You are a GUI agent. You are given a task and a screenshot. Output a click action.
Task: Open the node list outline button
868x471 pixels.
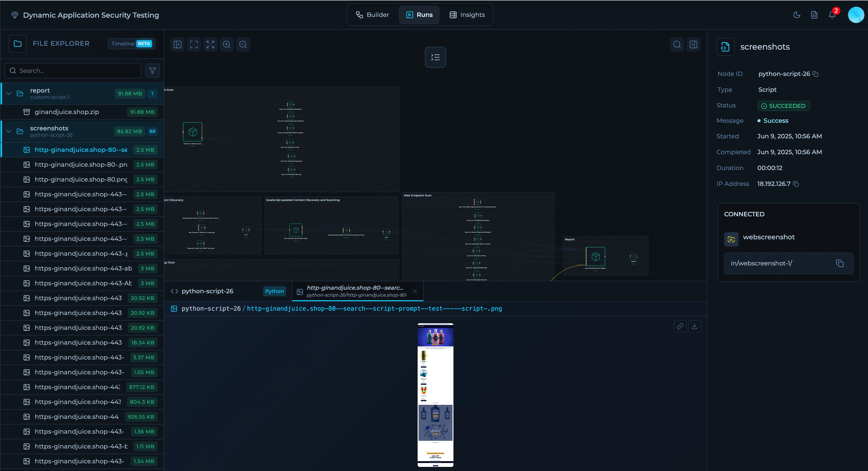[x=435, y=58]
